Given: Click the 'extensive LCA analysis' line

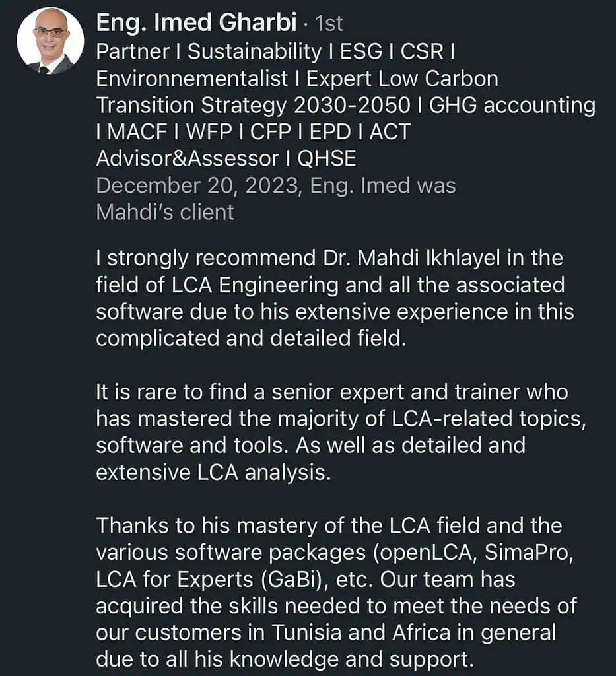Looking at the screenshot, I should point(213,472).
